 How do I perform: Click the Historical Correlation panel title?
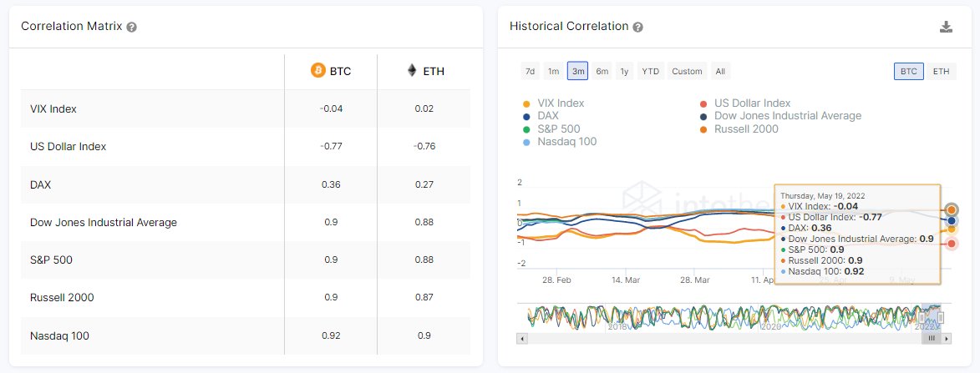click(569, 26)
